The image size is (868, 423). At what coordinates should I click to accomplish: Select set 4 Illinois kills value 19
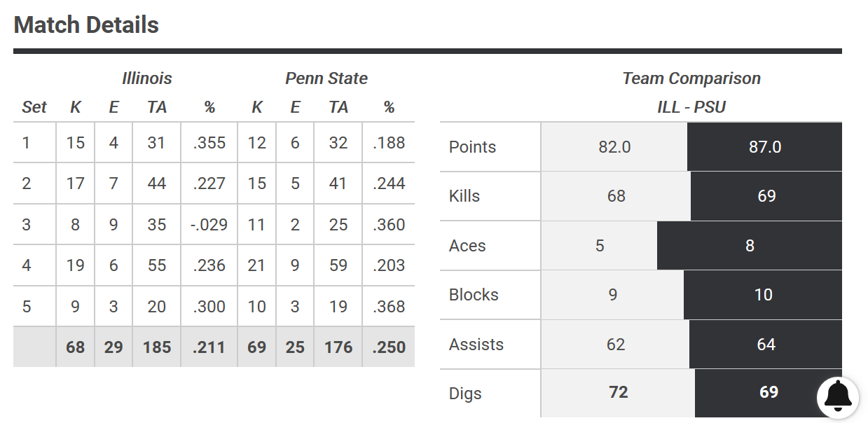coord(76,265)
